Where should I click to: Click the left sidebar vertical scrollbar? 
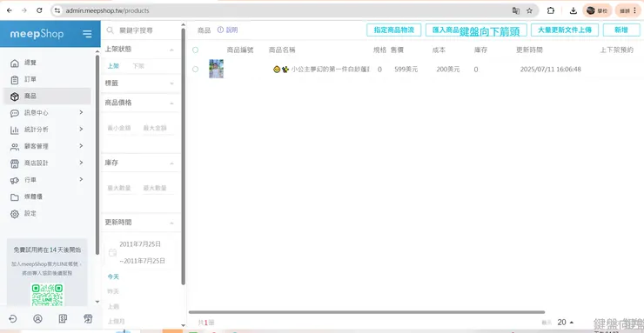click(97, 155)
